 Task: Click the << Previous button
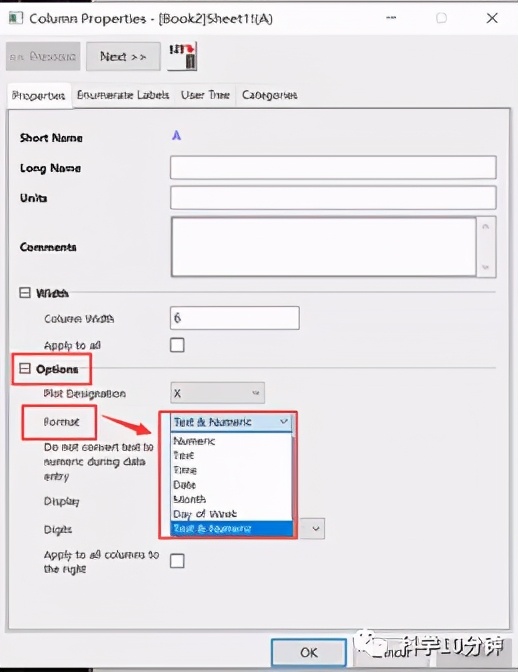pos(43,56)
